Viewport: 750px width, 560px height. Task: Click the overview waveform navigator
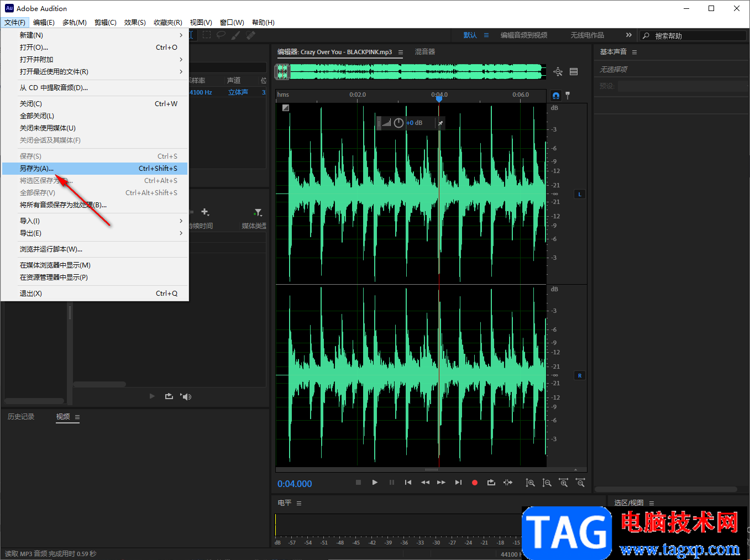411,71
